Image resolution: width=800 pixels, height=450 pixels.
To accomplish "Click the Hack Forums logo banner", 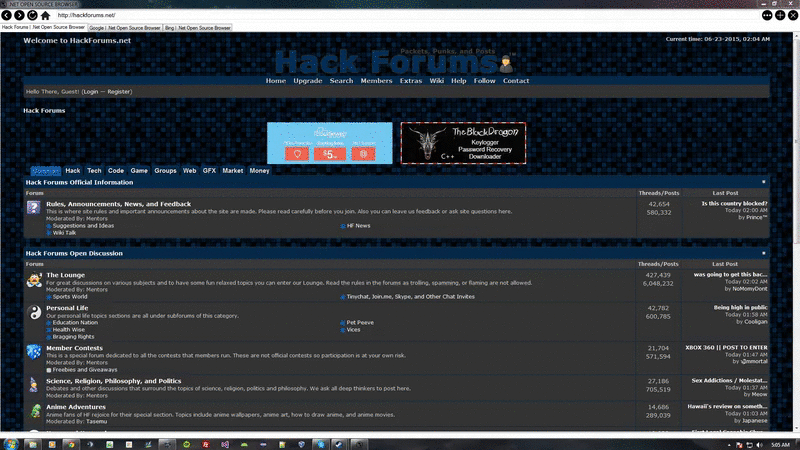I will [x=395, y=62].
